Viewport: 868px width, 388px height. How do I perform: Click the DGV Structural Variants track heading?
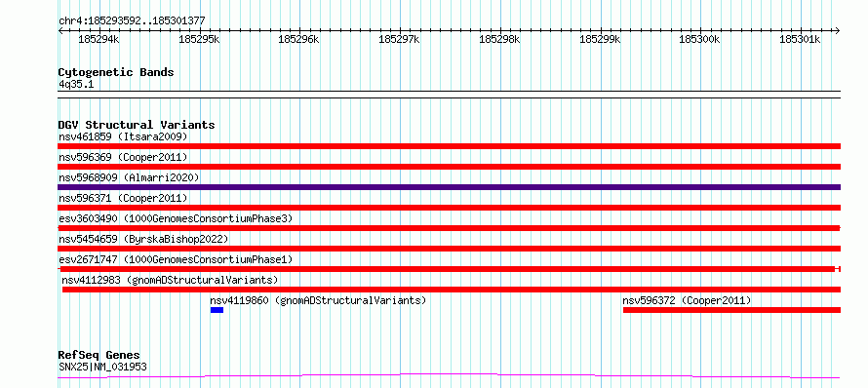point(137,125)
